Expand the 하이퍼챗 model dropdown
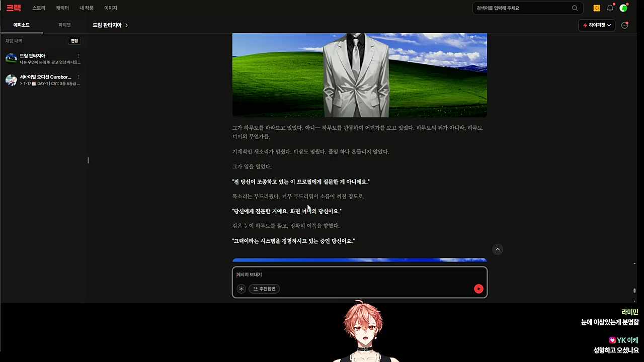The width and height of the screenshot is (644, 362). [597, 25]
